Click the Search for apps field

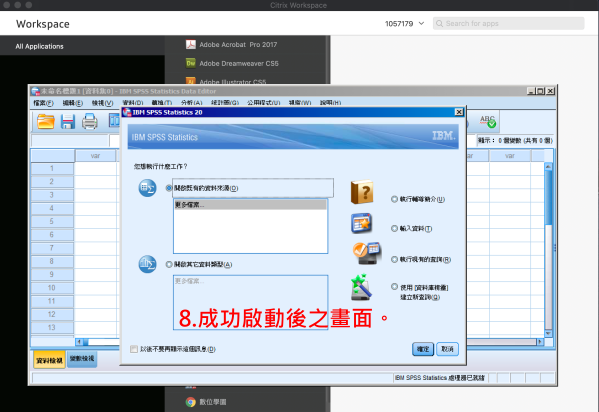[508, 24]
